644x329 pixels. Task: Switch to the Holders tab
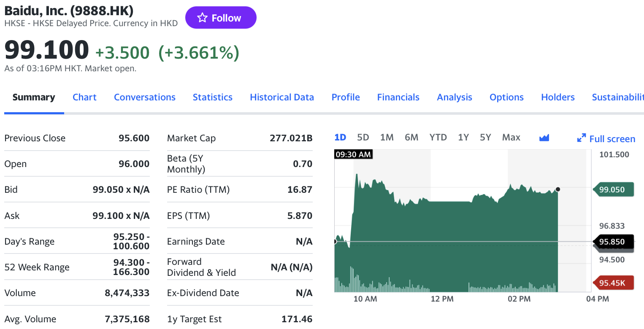[x=558, y=97]
